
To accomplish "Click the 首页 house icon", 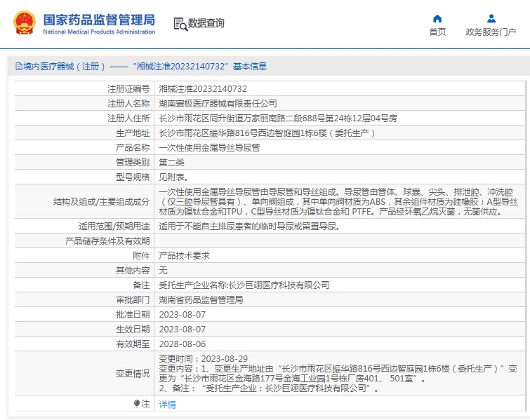I will coord(437,19).
